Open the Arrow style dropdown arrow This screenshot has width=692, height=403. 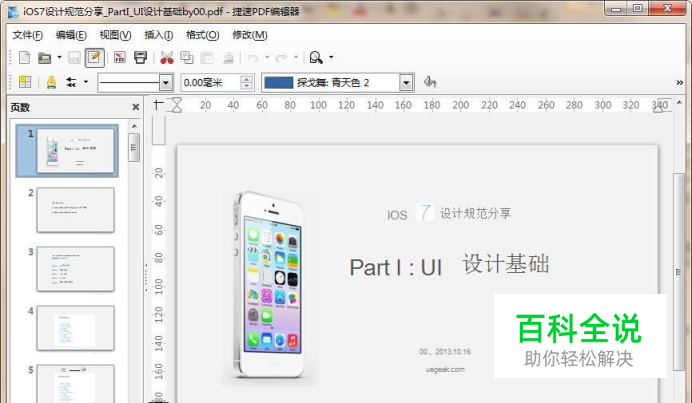pos(86,82)
